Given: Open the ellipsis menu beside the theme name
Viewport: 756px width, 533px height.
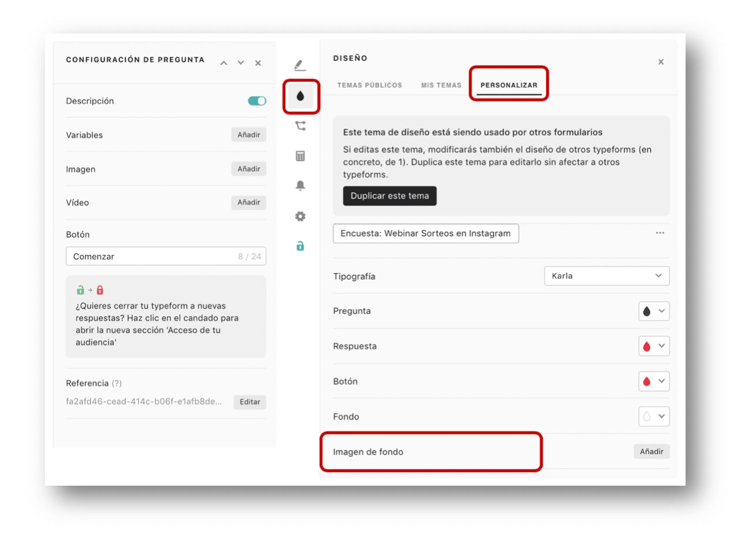Looking at the screenshot, I should [660, 233].
